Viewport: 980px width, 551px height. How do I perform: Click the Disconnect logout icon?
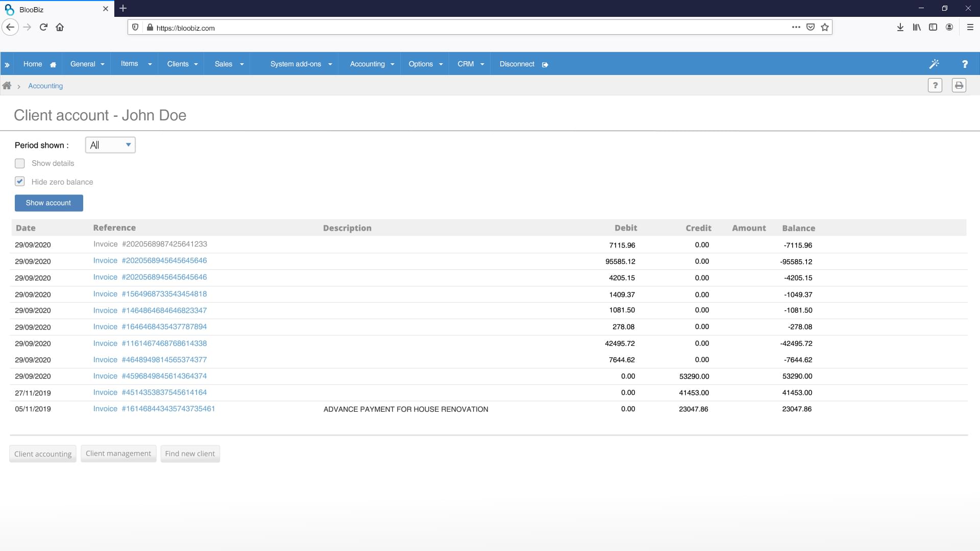[x=545, y=65]
